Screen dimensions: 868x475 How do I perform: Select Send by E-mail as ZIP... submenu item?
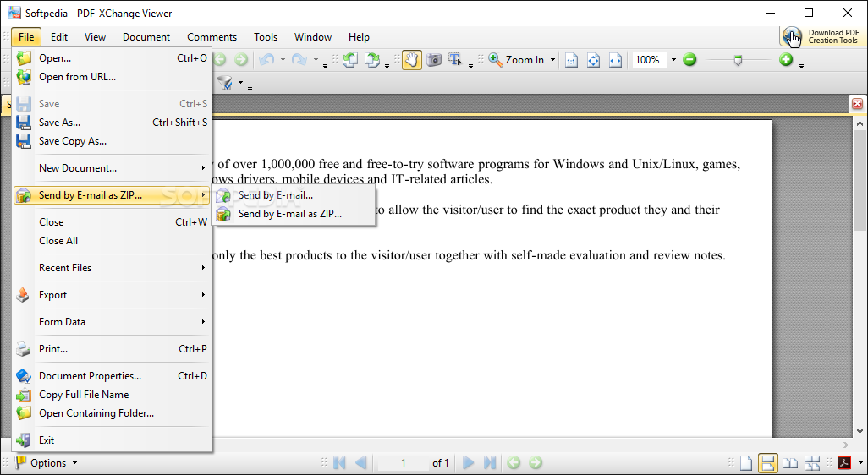pyautogui.click(x=294, y=214)
